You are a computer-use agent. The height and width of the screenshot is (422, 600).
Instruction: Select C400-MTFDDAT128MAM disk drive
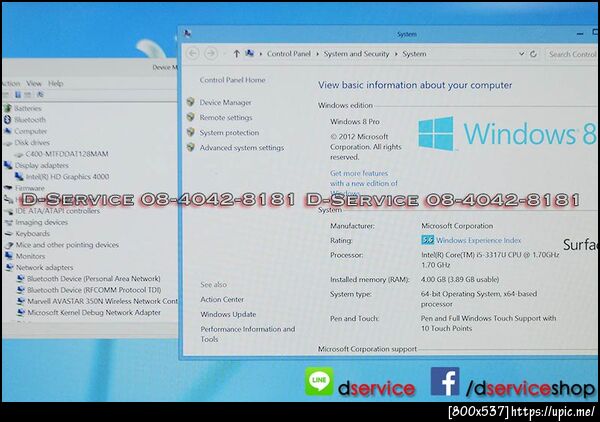pyautogui.click(x=67, y=154)
